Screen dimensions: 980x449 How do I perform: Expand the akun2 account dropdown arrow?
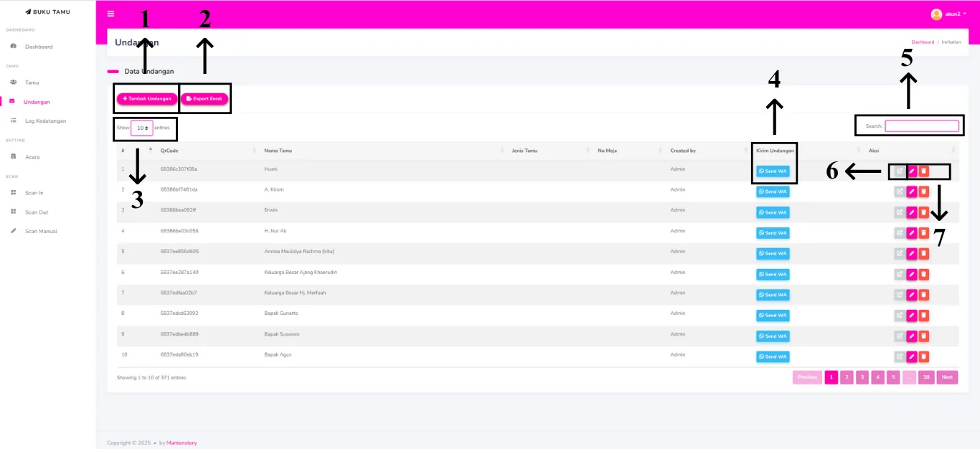click(965, 14)
